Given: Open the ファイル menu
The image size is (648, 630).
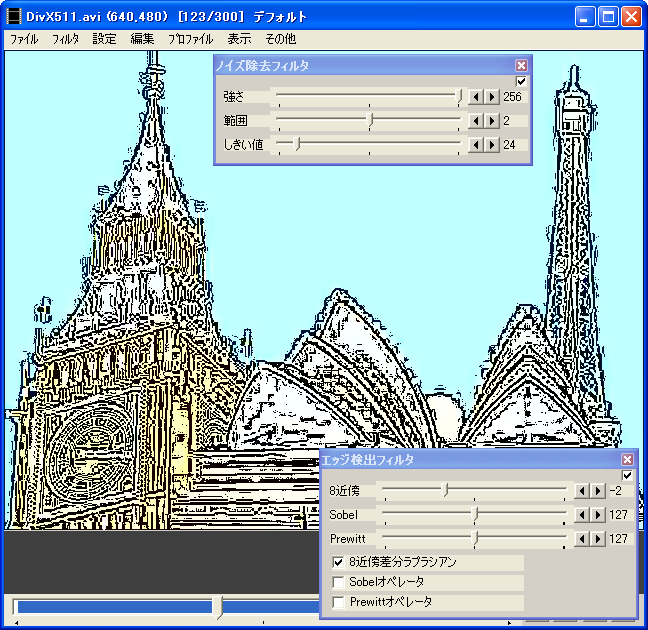Looking at the screenshot, I should click(24, 39).
